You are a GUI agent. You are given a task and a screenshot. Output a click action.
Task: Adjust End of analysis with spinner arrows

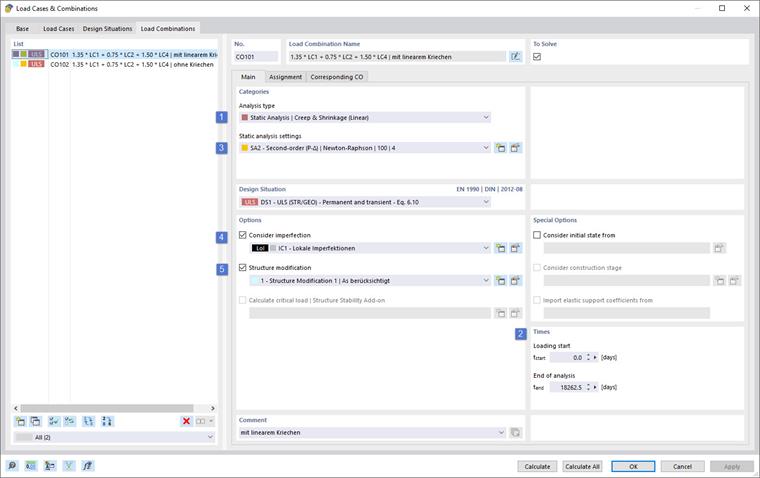coord(588,387)
